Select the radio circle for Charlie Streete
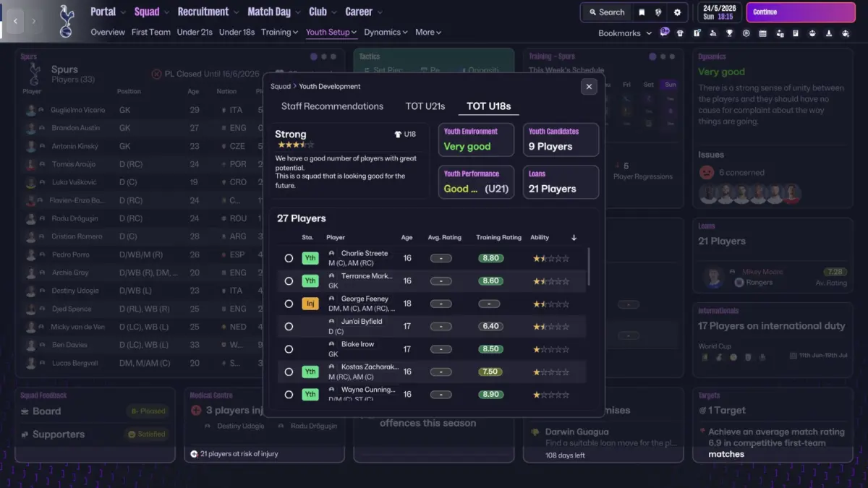The width and height of the screenshot is (868, 488). coord(289,258)
